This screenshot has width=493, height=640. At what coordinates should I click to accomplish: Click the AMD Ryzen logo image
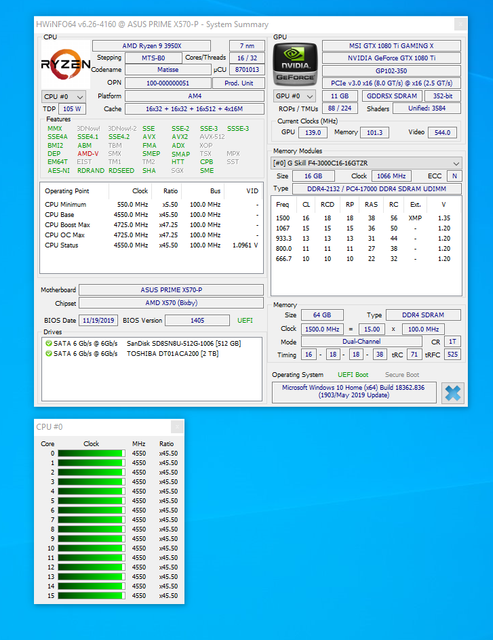tap(66, 64)
